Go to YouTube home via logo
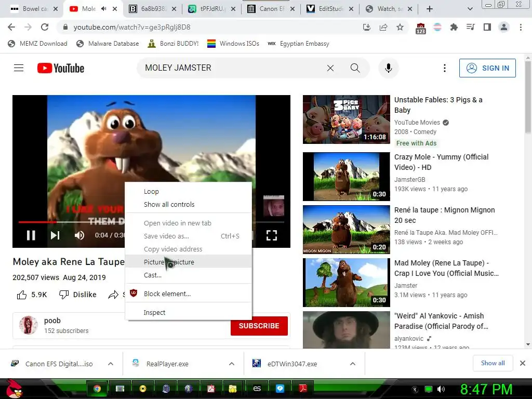The width and height of the screenshot is (532, 399). click(x=61, y=68)
